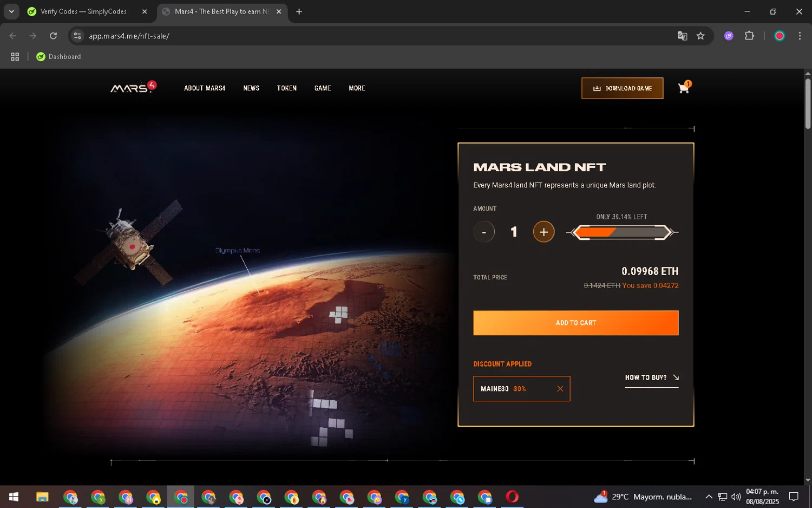Increase NFT amount with plus button
The image size is (812, 508).
coord(543,232)
